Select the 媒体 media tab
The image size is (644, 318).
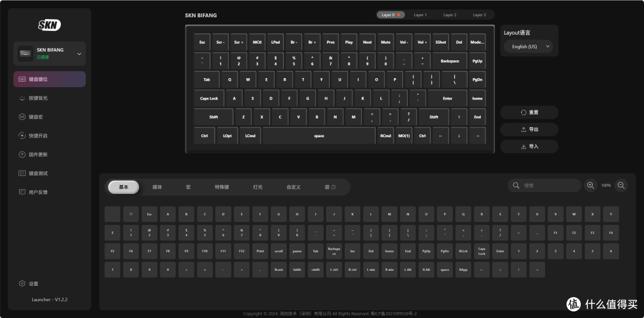(x=157, y=187)
